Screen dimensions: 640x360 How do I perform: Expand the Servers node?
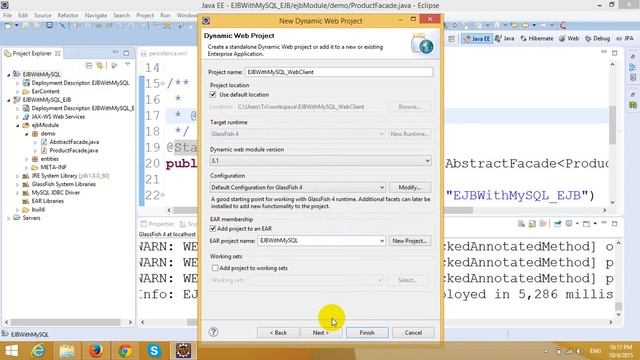click(9, 218)
